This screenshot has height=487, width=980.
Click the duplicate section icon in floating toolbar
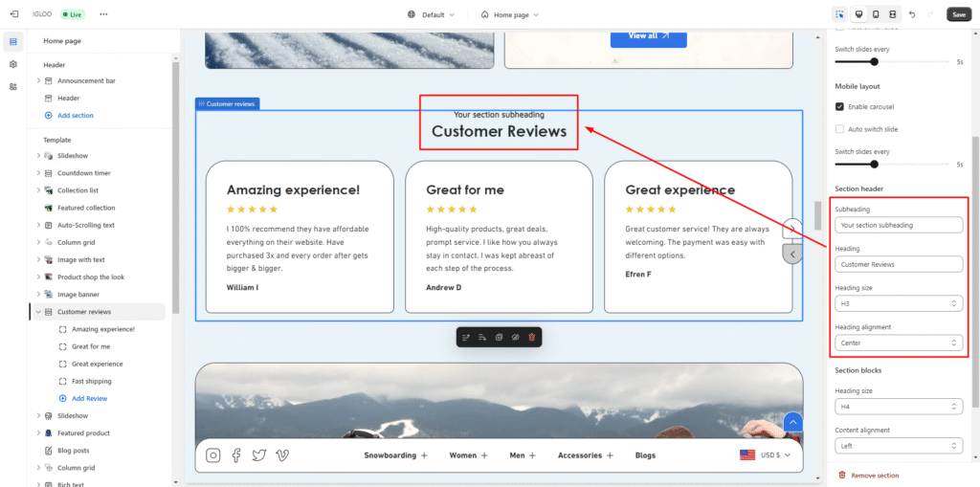[x=499, y=337]
